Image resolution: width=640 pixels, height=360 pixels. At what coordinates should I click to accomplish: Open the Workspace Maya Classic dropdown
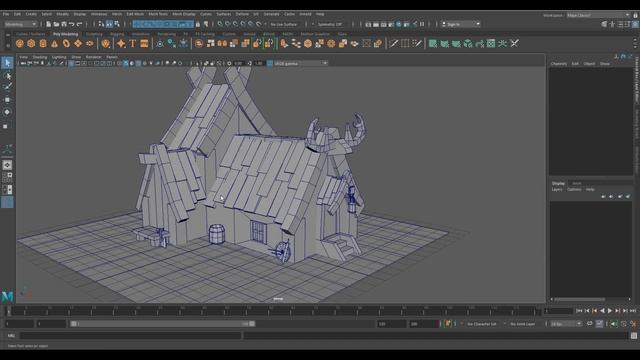[x=598, y=15]
